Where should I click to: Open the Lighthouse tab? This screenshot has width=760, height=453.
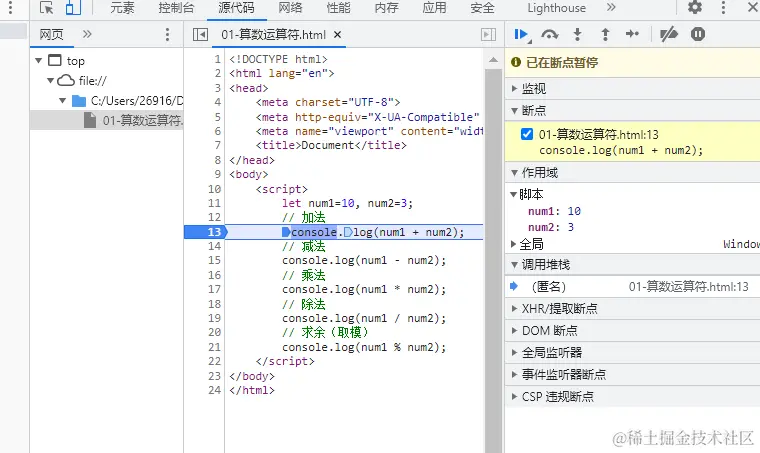pyautogui.click(x=556, y=8)
